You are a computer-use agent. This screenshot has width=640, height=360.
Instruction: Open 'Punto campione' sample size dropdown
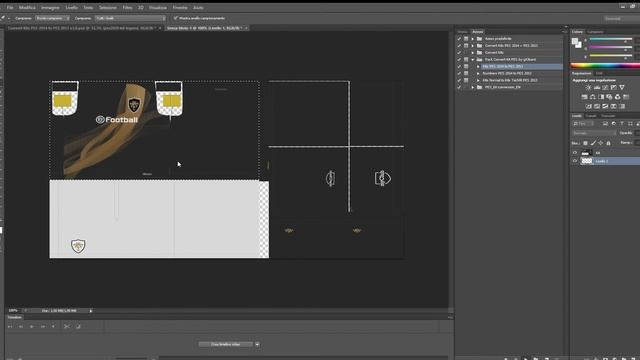coord(52,18)
